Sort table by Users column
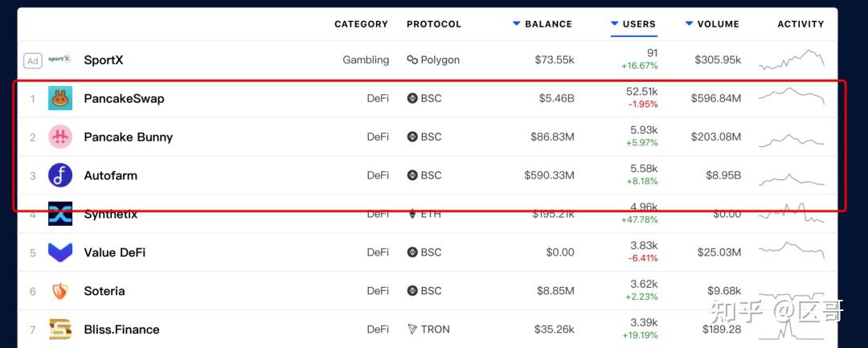The image size is (868, 348). pyautogui.click(x=639, y=24)
